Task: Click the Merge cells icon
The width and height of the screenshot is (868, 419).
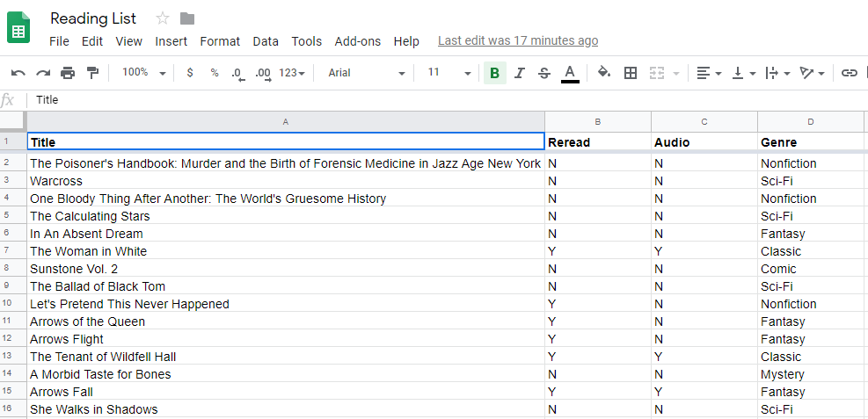Action: (x=656, y=73)
